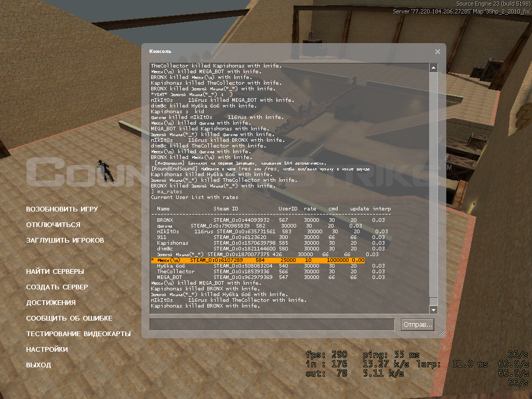
Task: Click the 'TheCollector' name in the rates table
Action: (x=176, y=271)
